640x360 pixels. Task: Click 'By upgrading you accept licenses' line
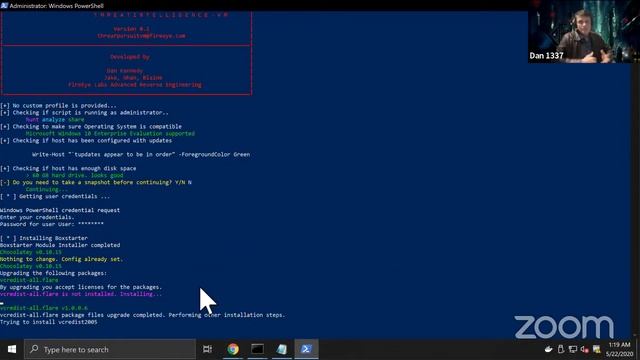click(x=81, y=287)
